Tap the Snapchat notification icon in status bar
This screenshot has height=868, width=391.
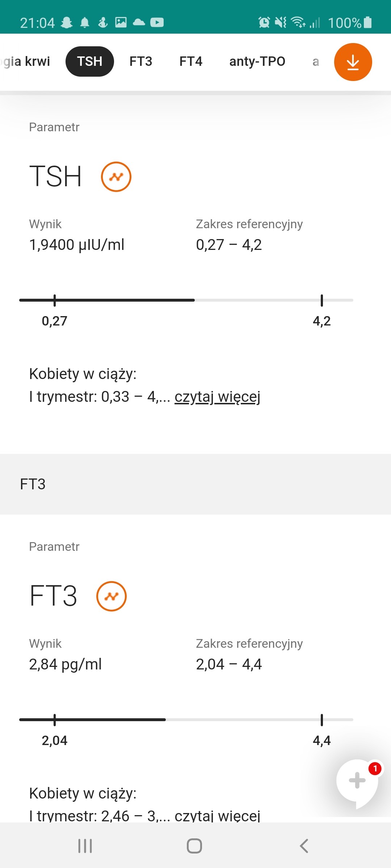67,22
